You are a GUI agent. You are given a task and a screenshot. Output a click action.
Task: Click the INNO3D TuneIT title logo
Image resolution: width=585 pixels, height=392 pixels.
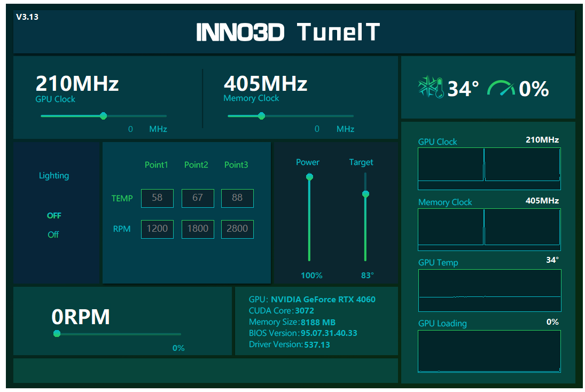pos(288,32)
